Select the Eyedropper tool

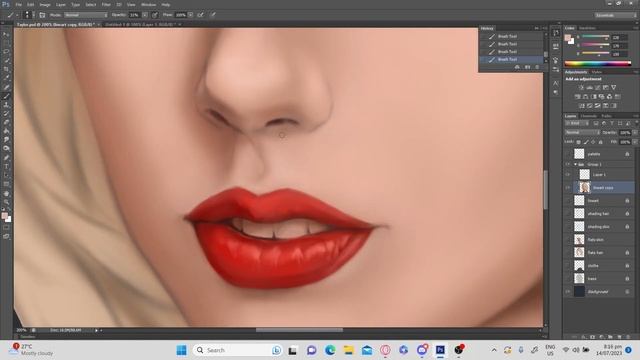[6, 78]
